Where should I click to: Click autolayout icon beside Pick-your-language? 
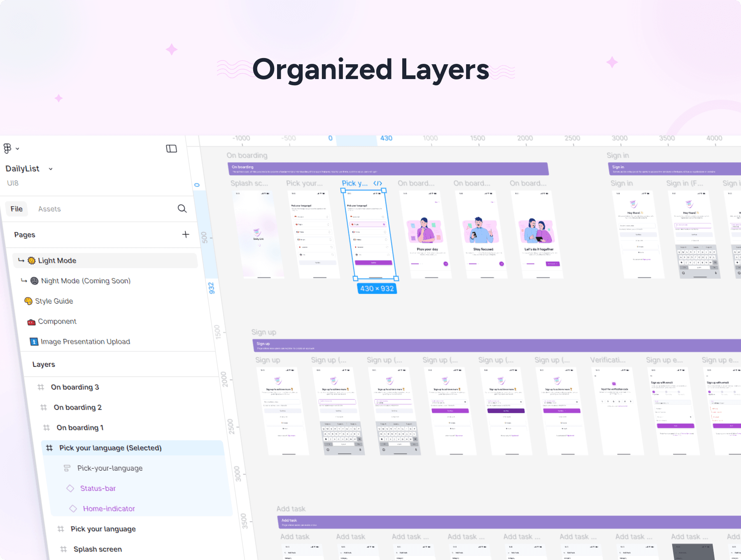click(x=67, y=468)
